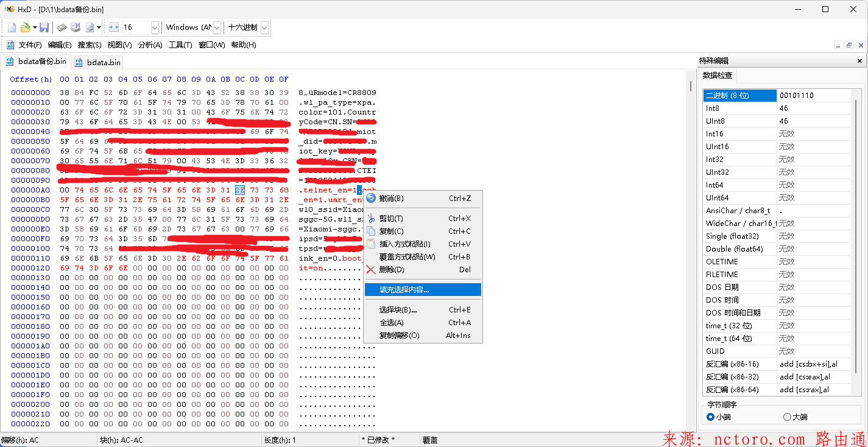Click the bytes-per-row width icon

click(114, 27)
